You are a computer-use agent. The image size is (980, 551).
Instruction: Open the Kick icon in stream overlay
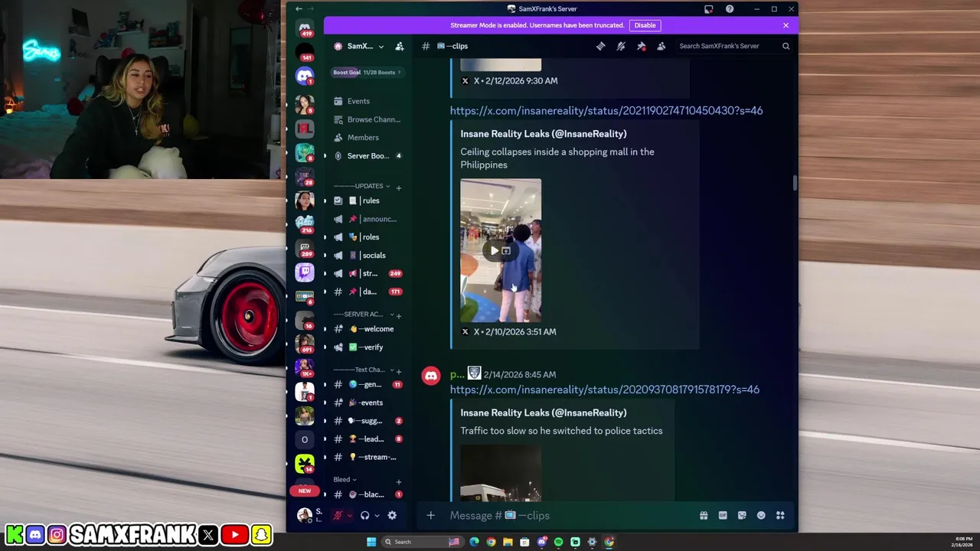(x=14, y=535)
